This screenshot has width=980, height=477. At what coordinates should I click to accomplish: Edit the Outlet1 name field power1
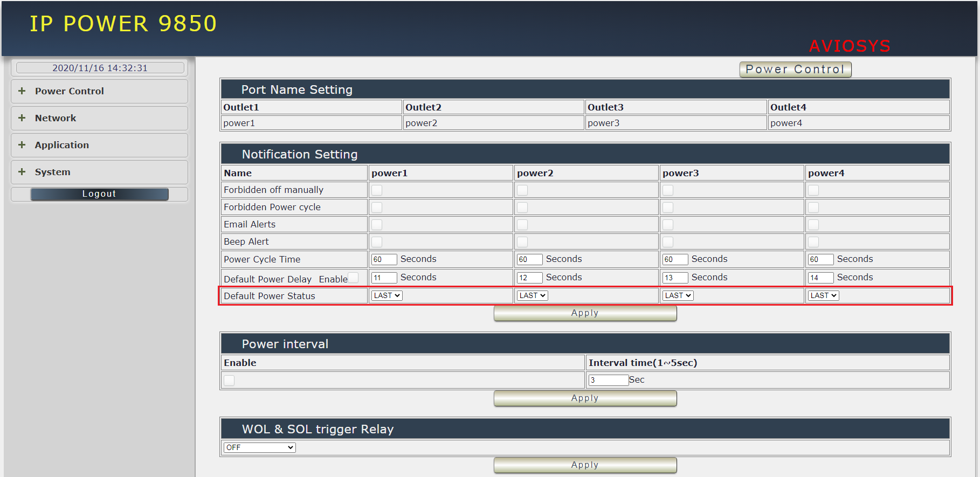click(x=312, y=123)
